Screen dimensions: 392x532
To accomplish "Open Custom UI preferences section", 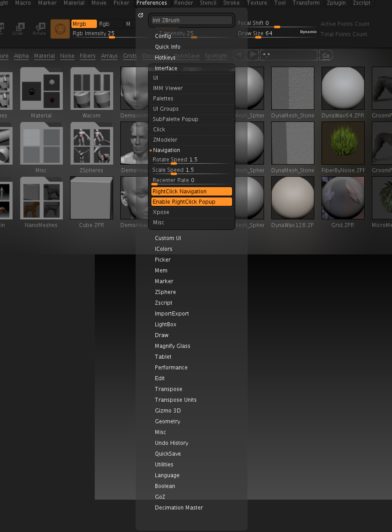I will click(168, 238).
